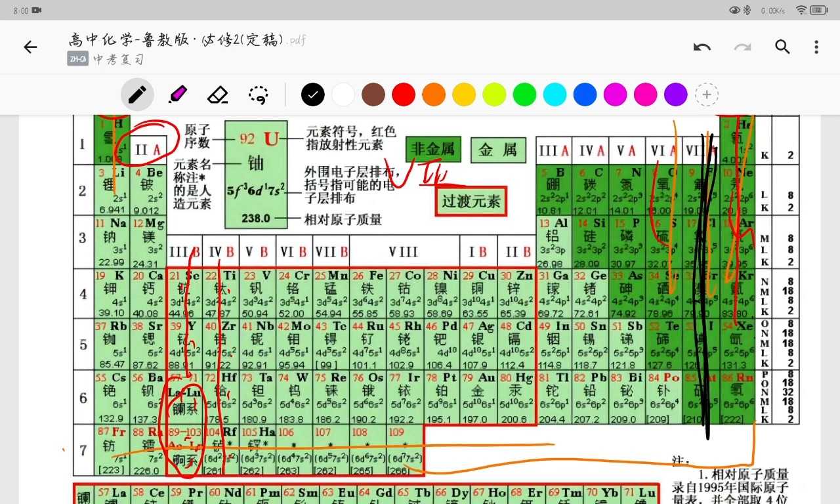This screenshot has height=504, width=840.
Task: Tap the camera recording status icon
Action: click(37, 10)
